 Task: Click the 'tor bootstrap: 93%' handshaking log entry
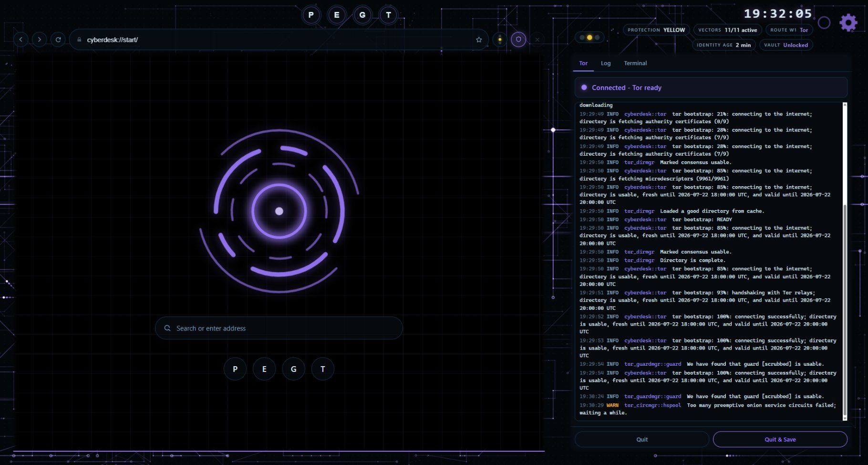(x=705, y=300)
